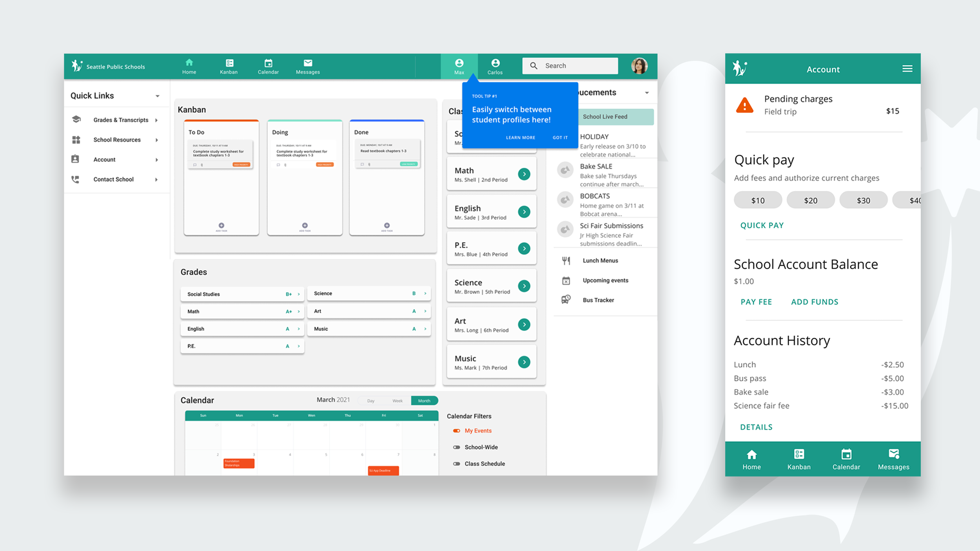
Task: Open Math class arrow button
Action: tap(524, 174)
